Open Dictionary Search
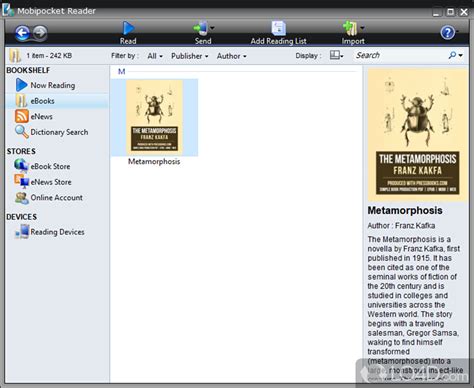The width and height of the screenshot is (474, 388). click(x=59, y=132)
